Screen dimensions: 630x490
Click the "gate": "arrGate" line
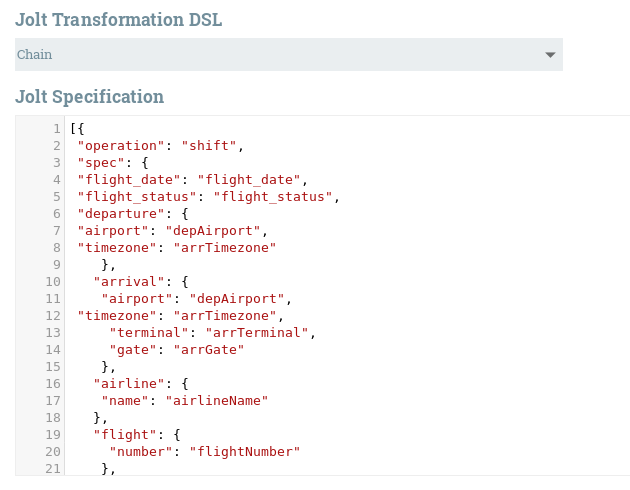click(177, 350)
